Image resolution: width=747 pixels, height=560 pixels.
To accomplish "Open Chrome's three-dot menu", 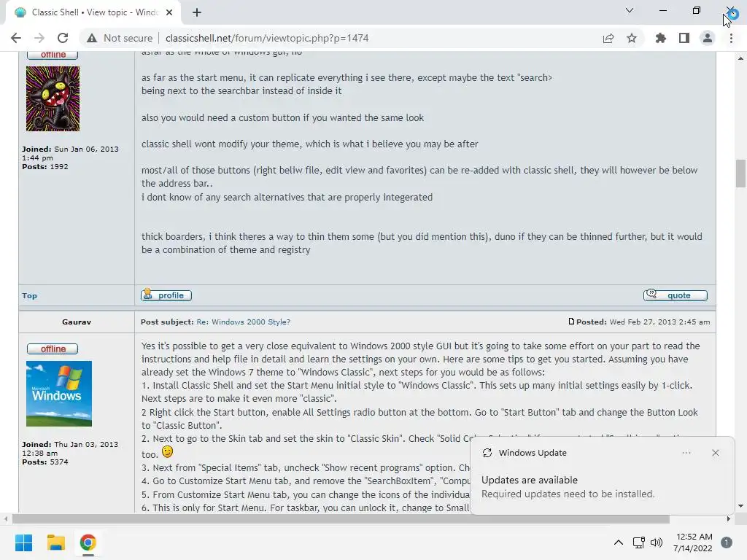I will pos(731,38).
